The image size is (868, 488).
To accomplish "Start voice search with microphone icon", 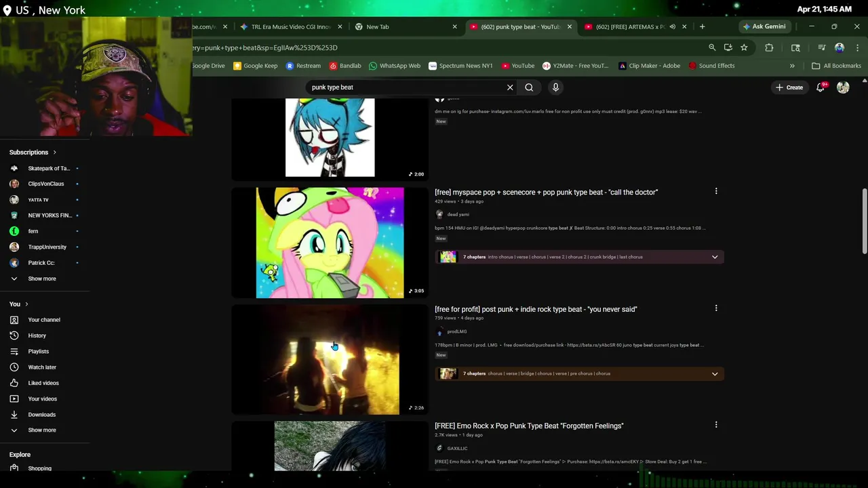I will pos(555,87).
